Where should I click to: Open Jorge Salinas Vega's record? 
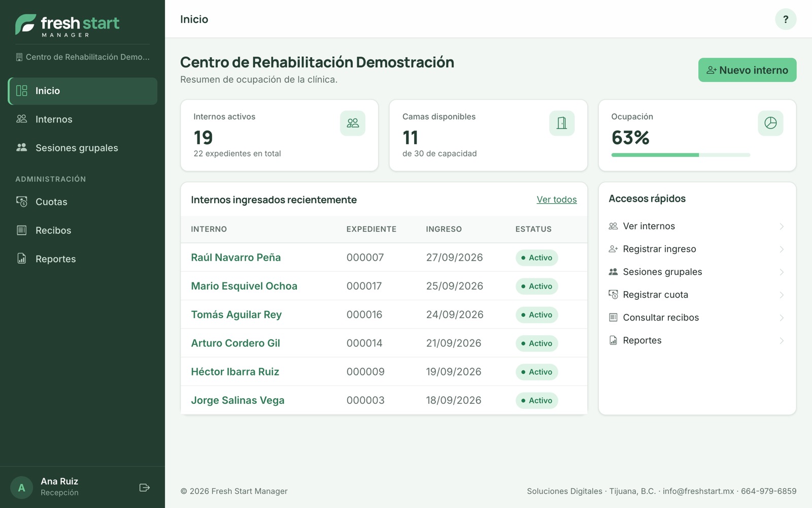[238, 400]
